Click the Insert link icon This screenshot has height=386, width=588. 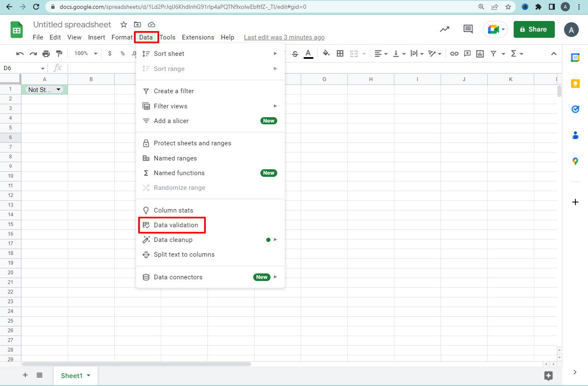[x=454, y=54]
